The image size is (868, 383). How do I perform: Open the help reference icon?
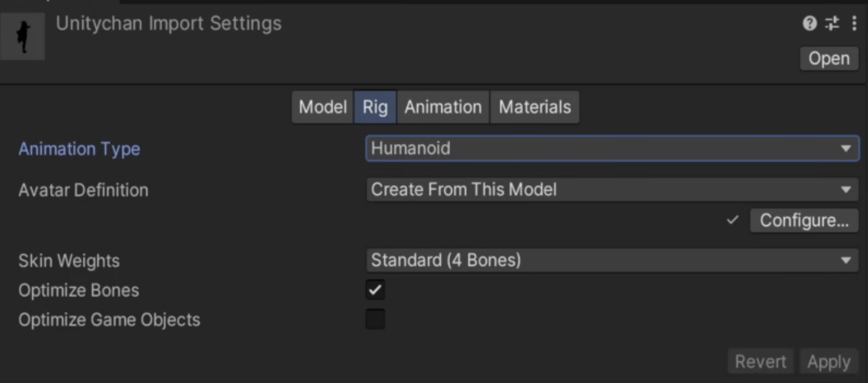pyautogui.click(x=809, y=24)
